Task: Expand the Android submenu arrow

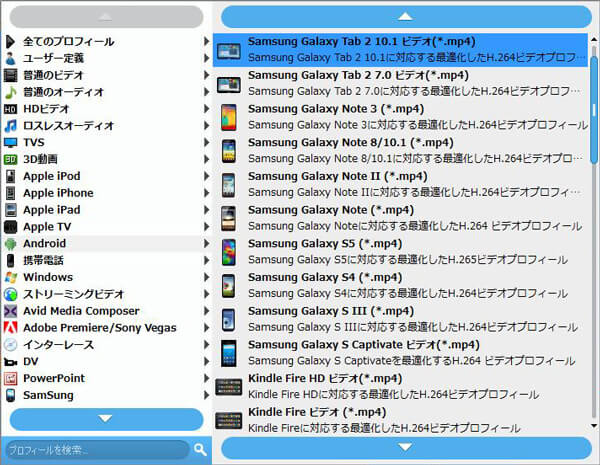Action: [206, 244]
